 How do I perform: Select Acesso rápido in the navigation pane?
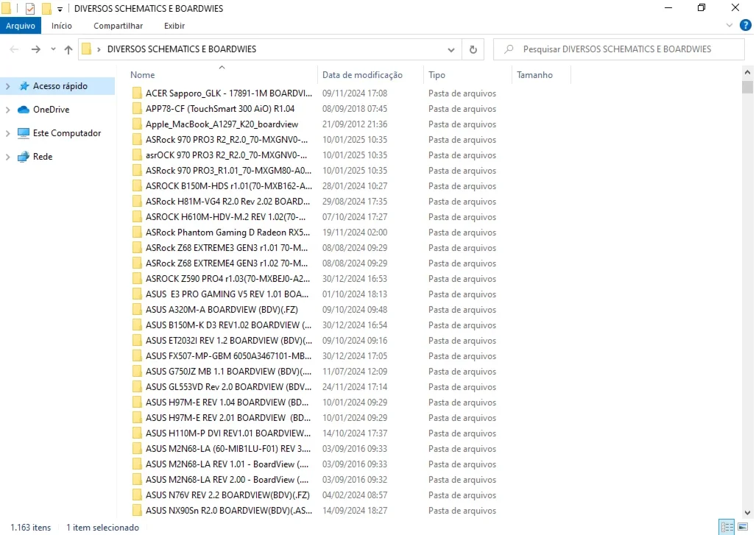coord(60,86)
